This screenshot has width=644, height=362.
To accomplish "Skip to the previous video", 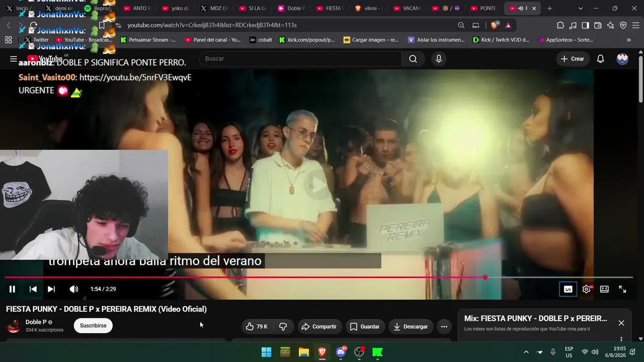I will [x=33, y=289].
